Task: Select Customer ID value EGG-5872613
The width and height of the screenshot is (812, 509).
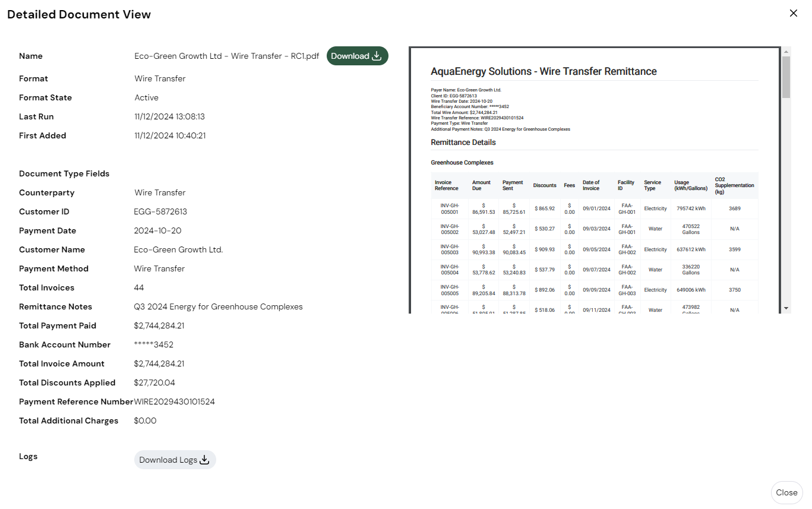Action: coord(160,211)
